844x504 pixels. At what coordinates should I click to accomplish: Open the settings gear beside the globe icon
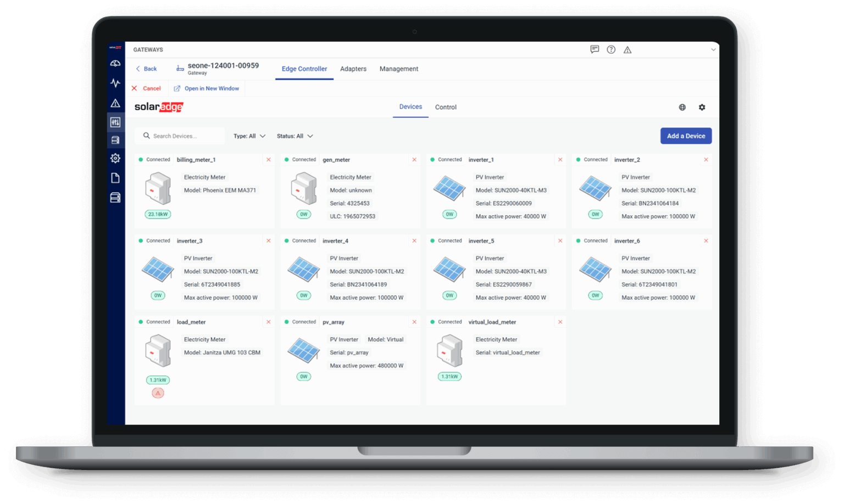click(702, 107)
